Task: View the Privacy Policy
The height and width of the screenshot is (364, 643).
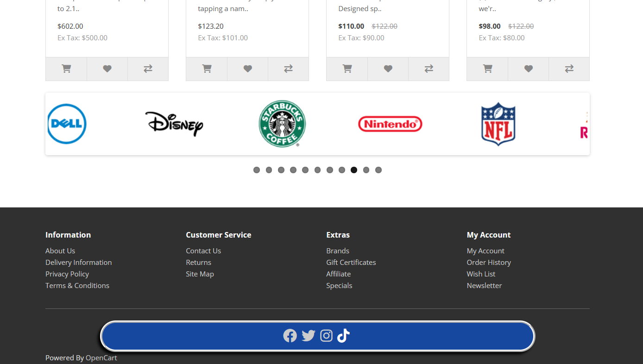Action: click(x=67, y=274)
